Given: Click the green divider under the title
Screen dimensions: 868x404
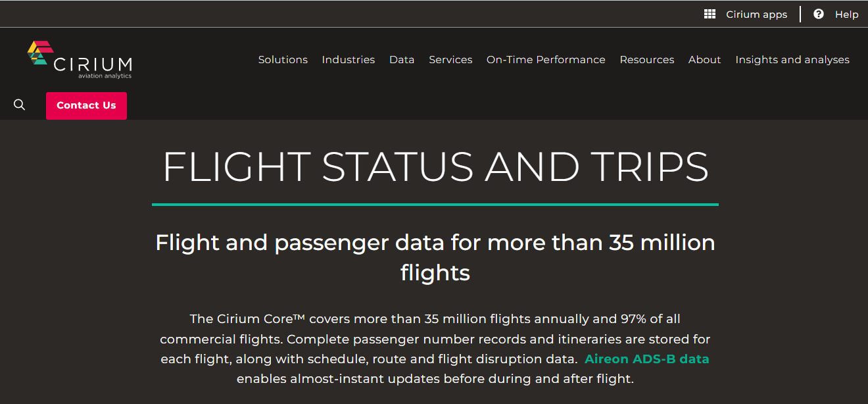Looking at the screenshot, I should pyautogui.click(x=435, y=205).
